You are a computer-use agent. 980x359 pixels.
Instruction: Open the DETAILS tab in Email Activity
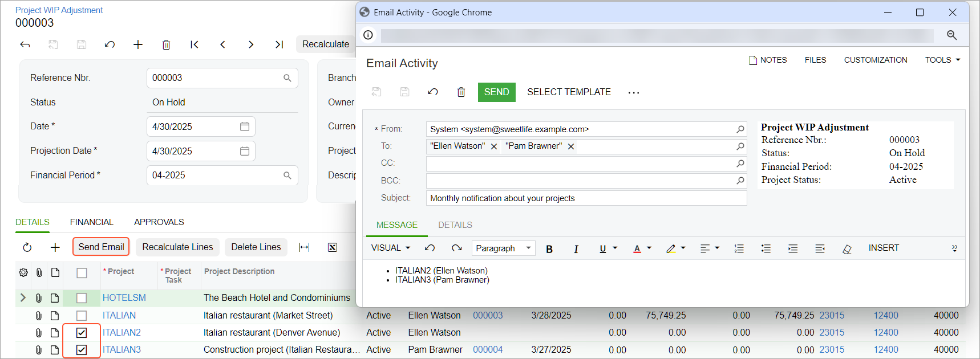455,225
